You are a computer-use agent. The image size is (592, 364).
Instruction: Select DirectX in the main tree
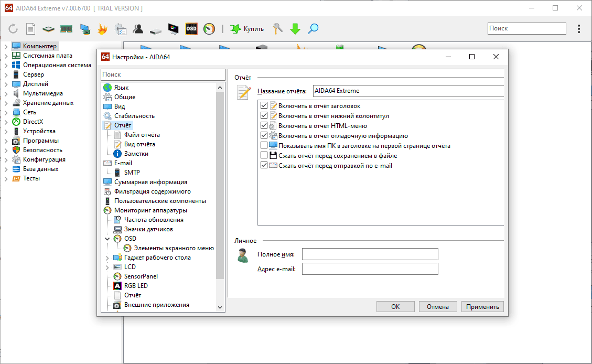coord(33,122)
